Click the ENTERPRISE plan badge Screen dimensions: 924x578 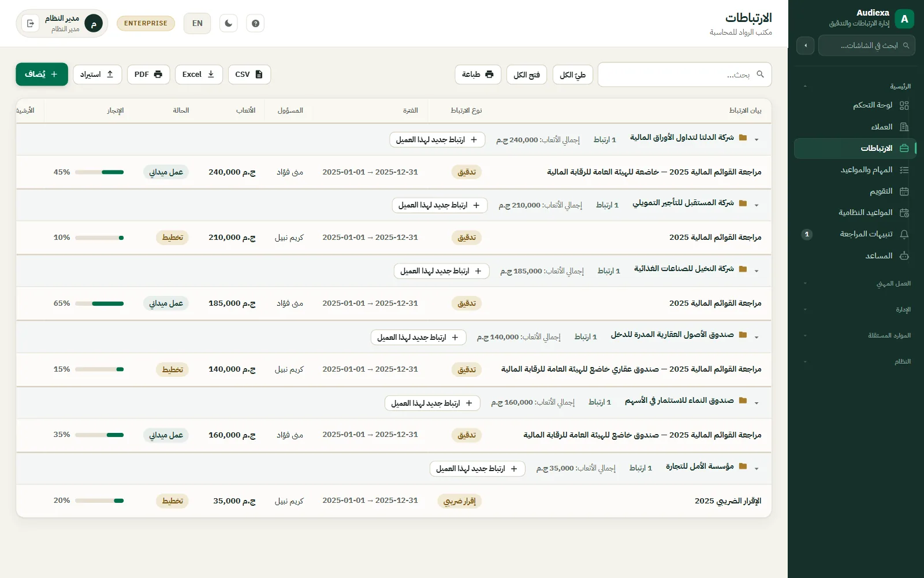point(146,24)
